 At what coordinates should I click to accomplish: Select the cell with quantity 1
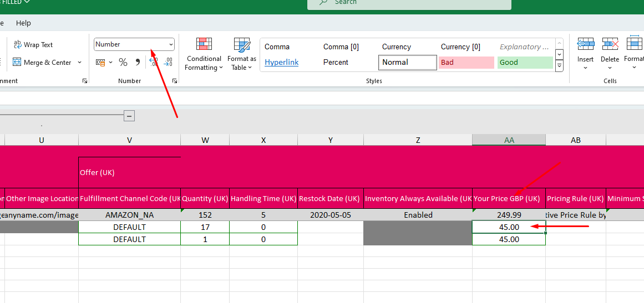[205, 239]
